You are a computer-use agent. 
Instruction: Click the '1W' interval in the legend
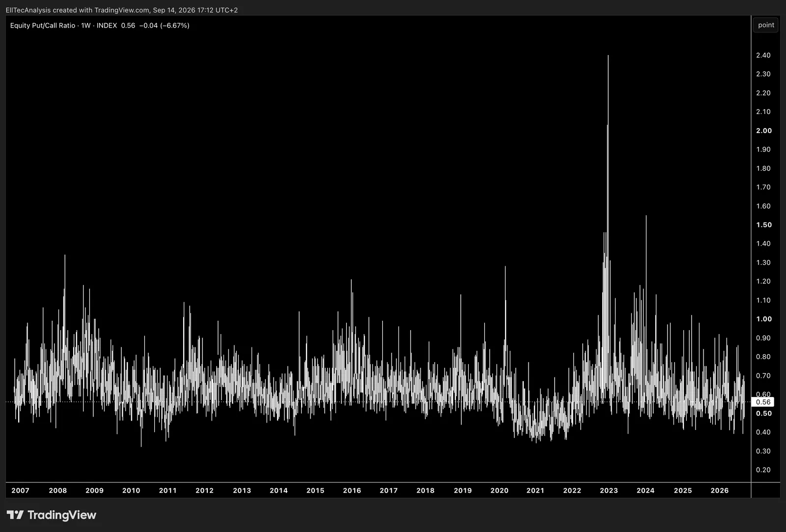point(86,26)
